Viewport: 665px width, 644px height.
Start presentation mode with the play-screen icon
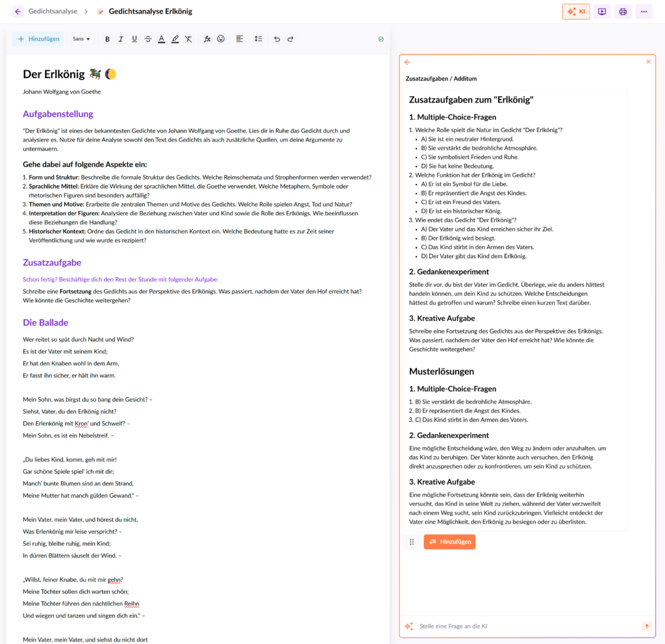[602, 12]
